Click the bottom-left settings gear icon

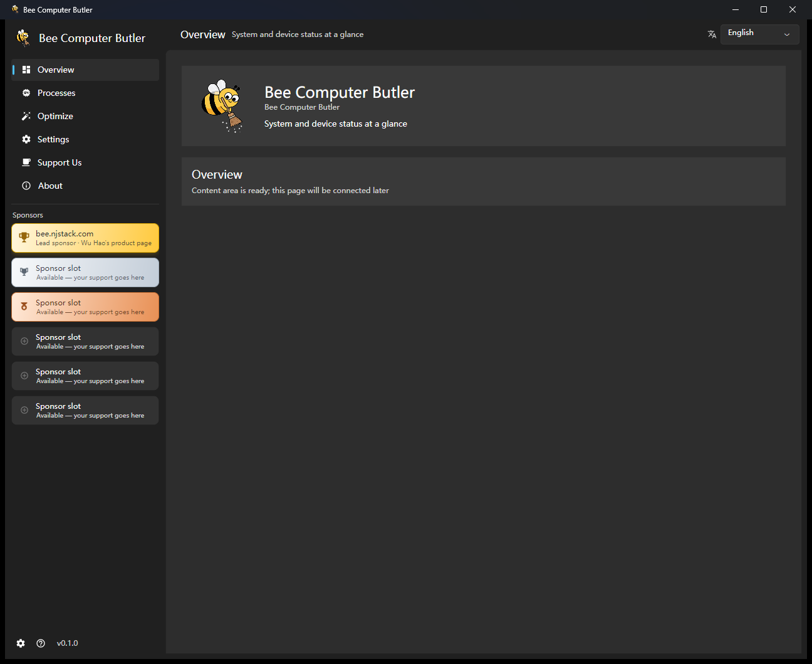click(21, 643)
